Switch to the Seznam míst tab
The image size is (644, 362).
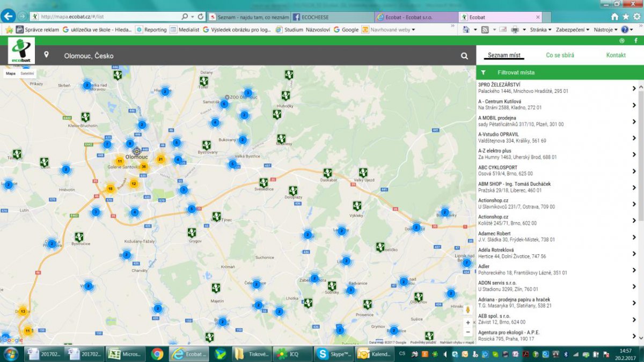click(504, 55)
